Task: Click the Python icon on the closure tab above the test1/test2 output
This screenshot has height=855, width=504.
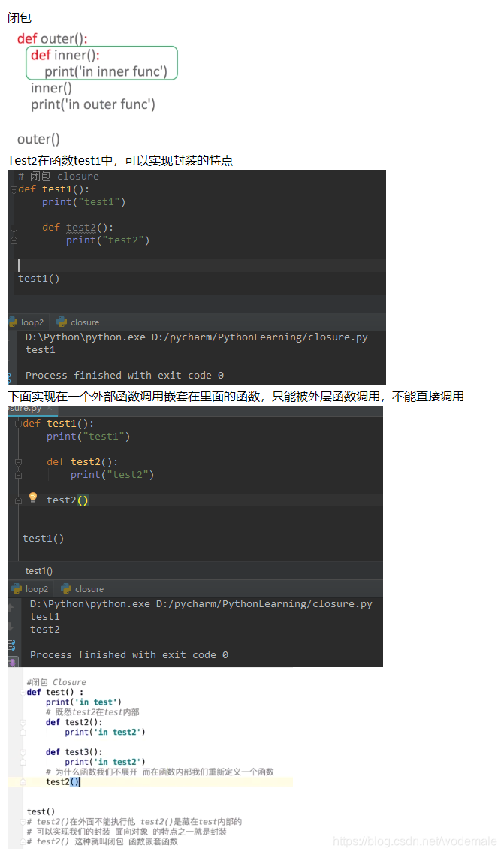Action: coord(66,588)
